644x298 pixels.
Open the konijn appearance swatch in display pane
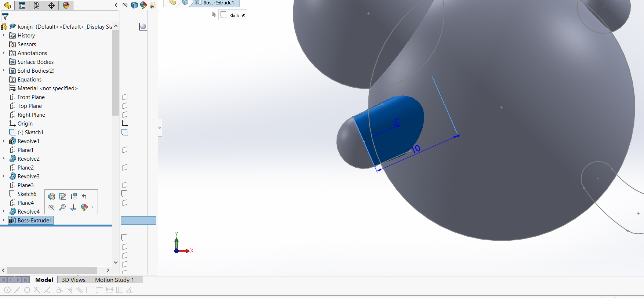(143, 26)
